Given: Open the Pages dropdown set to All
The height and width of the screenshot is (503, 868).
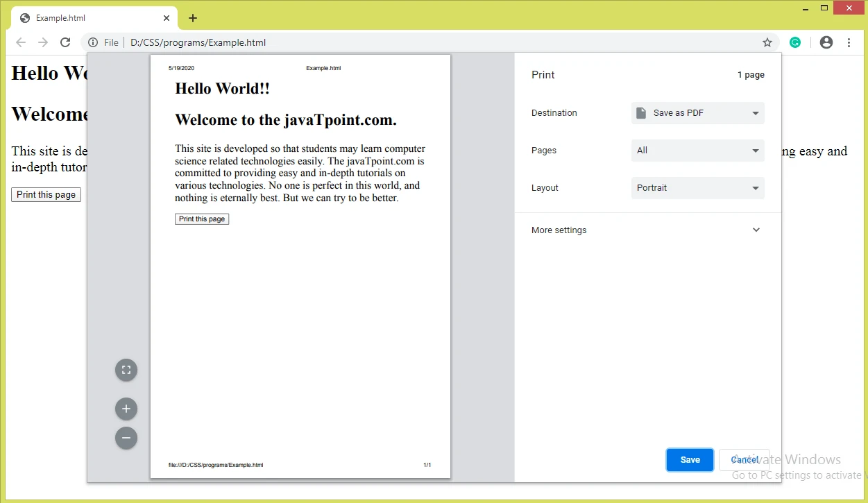Looking at the screenshot, I should tap(697, 151).
